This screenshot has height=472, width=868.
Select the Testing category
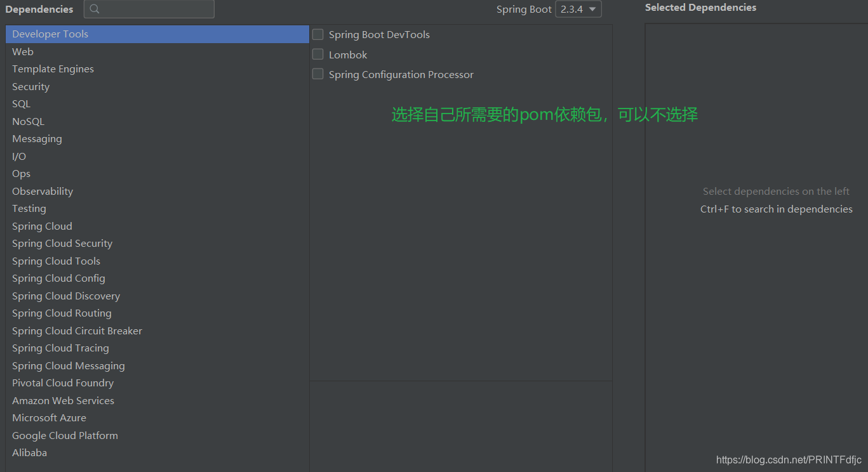pos(157,209)
